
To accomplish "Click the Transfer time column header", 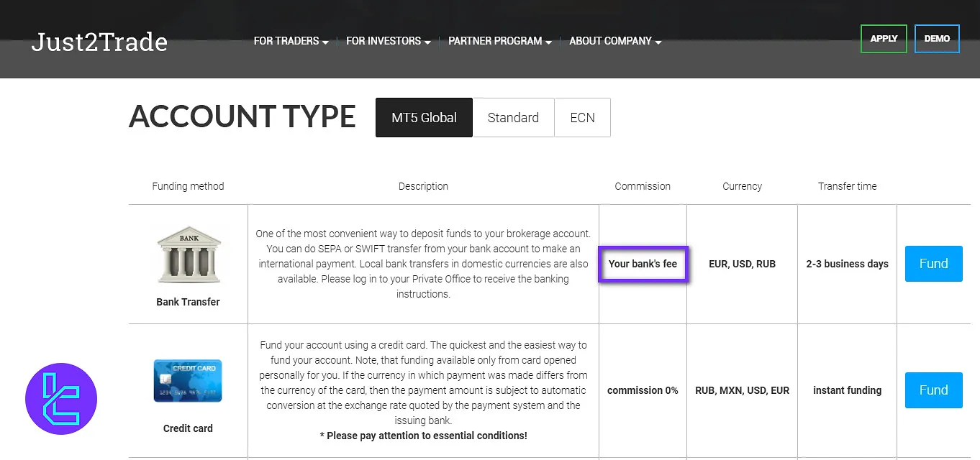I will coord(847,186).
